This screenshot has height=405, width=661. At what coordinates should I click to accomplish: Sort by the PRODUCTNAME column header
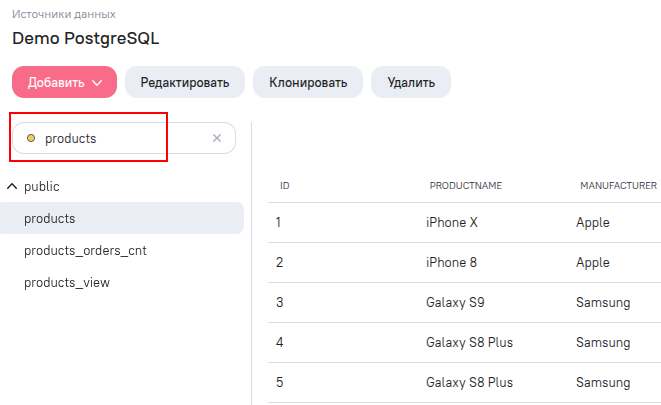pos(465,186)
